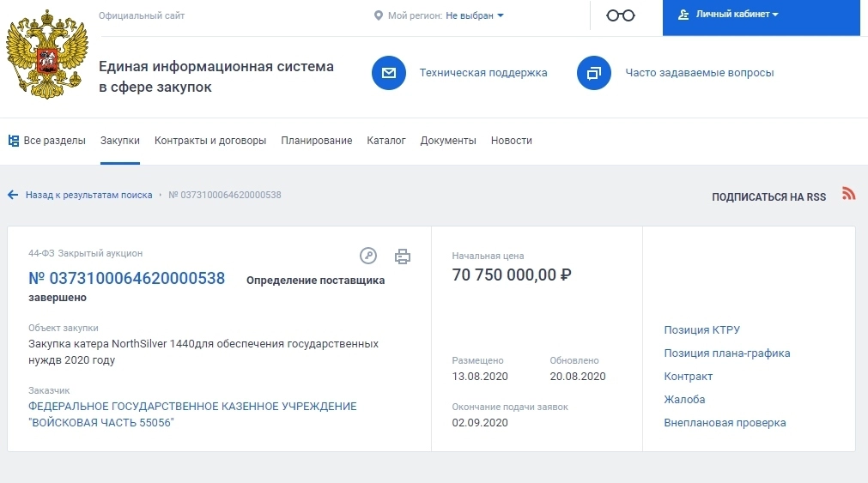Click ПОДПИСАТЬСЯ НА RSS button
Screen dimensions: 868x483
click(768, 197)
